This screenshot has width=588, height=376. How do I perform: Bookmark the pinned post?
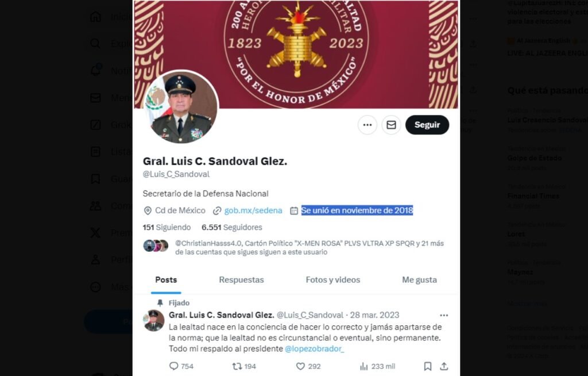coord(427,366)
